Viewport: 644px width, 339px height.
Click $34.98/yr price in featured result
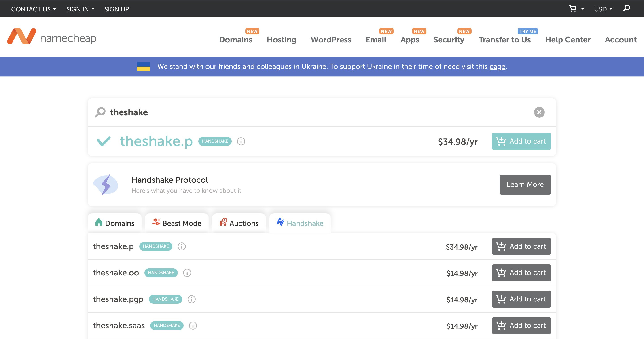click(458, 142)
